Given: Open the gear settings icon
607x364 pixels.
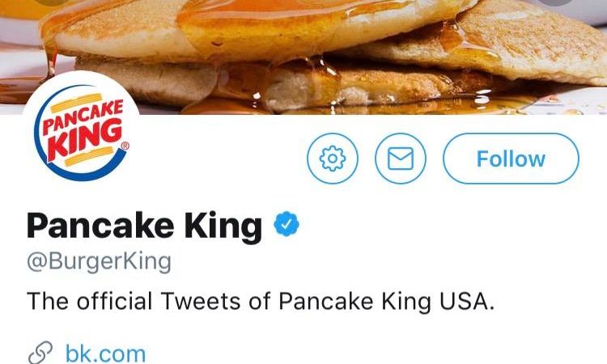Looking at the screenshot, I should tap(332, 159).
